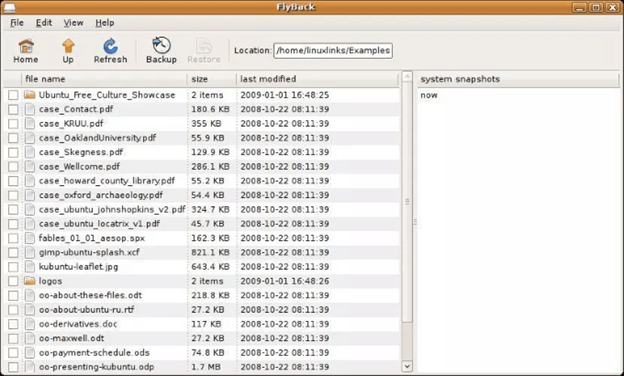Open the View menu
624x376 pixels.
coord(73,23)
